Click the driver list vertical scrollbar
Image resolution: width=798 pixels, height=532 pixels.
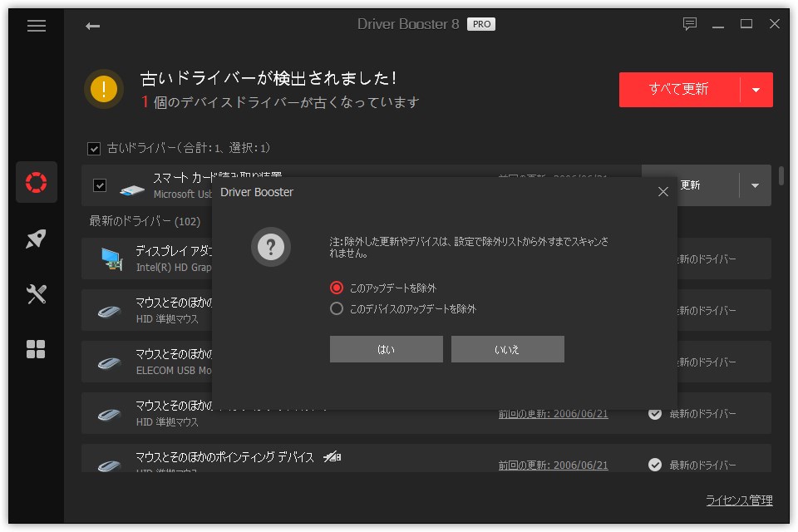[x=781, y=175]
